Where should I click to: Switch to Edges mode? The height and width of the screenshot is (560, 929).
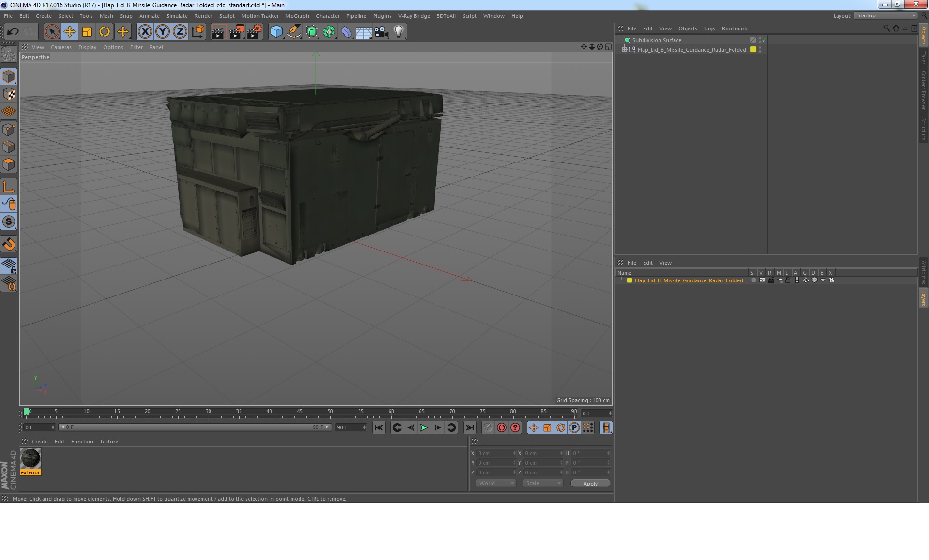(9, 147)
